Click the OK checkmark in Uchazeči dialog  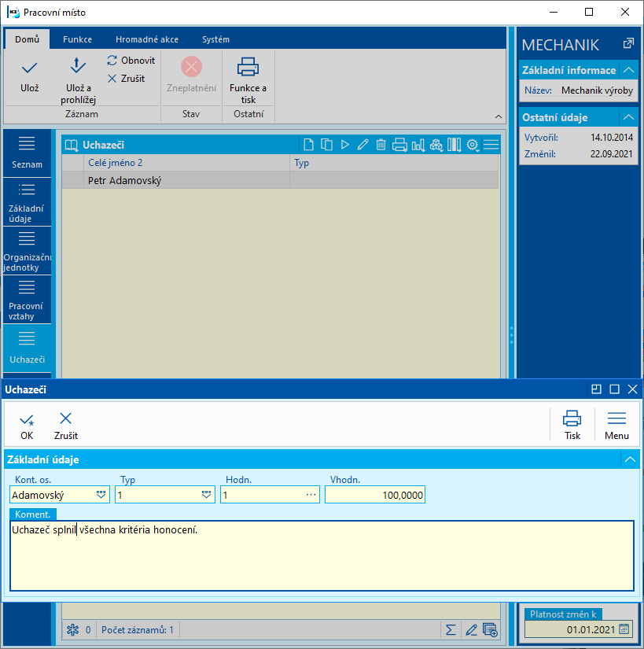pos(27,426)
